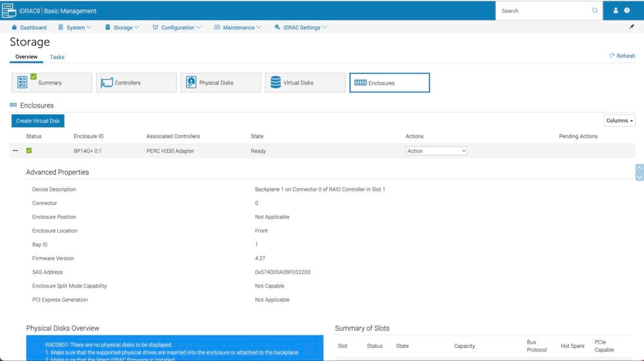Click the search magnifier icon
The width and height of the screenshot is (644, 361).
tap(595, 11)
